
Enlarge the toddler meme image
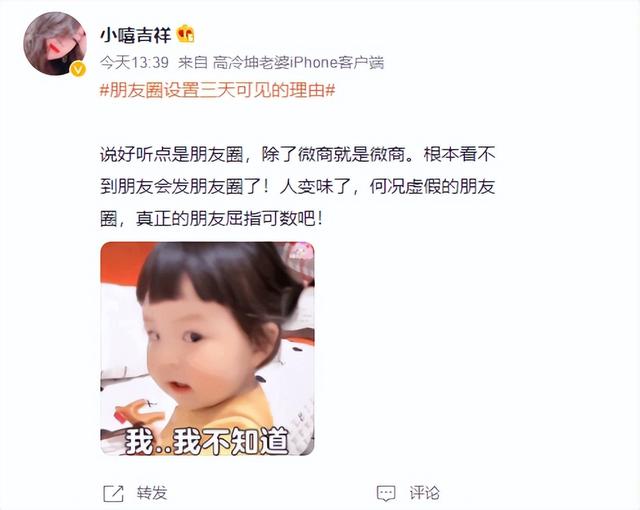point(207,349)
